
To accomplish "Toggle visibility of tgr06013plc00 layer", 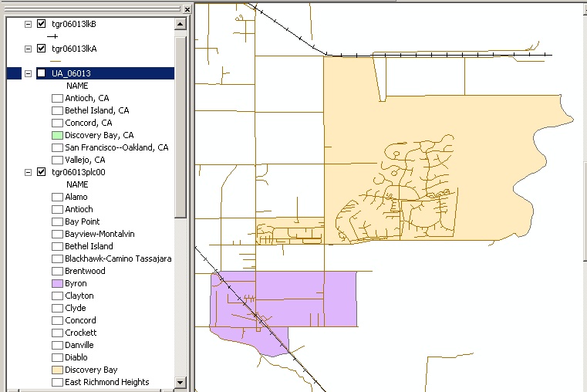I will pyautogui.click(x=41, y=172).
